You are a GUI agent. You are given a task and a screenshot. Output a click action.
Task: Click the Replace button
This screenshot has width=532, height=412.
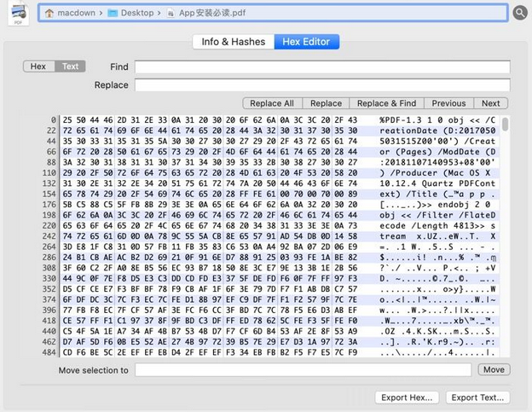tap(326, 103)
